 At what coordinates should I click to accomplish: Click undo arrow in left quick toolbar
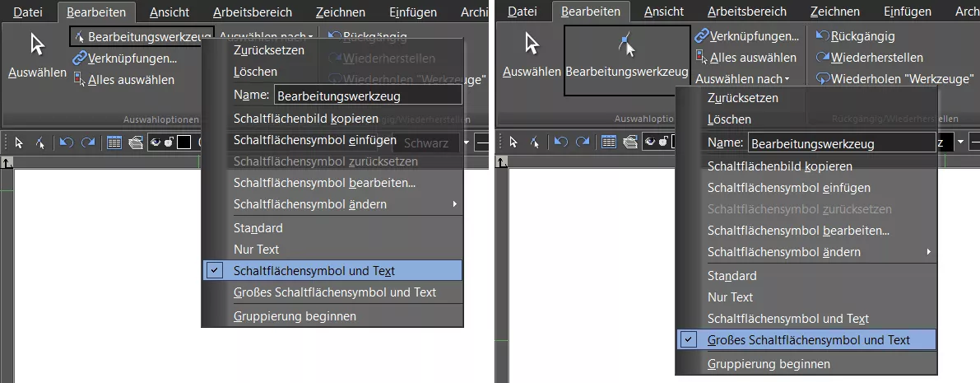(x=67, y=142)
